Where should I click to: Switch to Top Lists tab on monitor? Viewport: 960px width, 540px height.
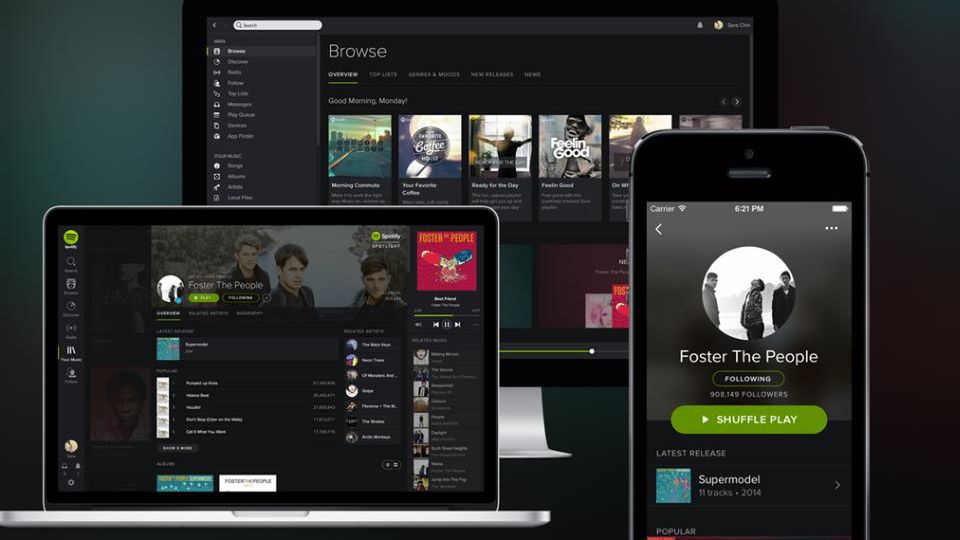pos(383,75)
